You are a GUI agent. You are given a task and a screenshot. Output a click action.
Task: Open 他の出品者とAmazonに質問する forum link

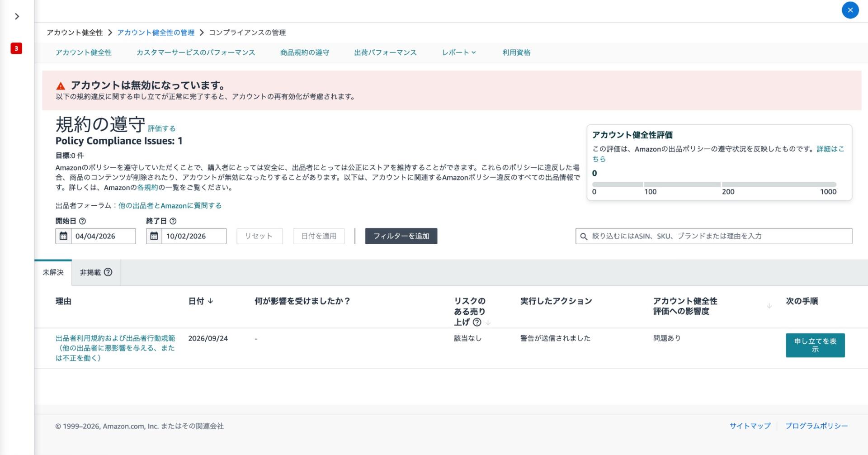170,206
